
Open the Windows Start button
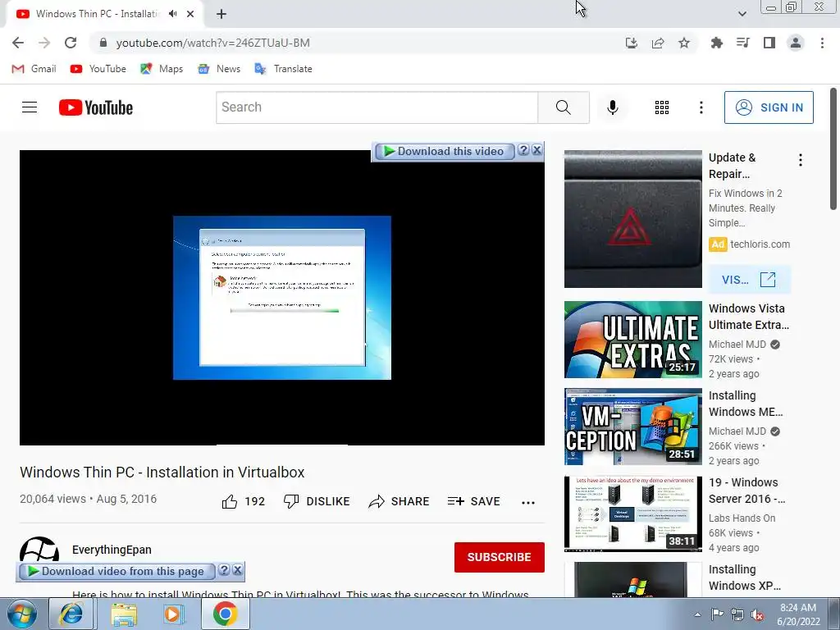21,614
